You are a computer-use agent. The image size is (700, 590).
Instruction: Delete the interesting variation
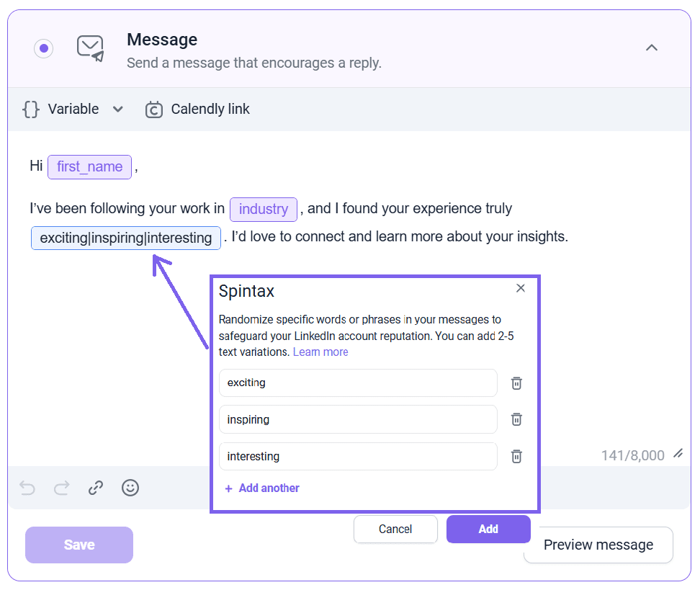[x=516, y=456]
